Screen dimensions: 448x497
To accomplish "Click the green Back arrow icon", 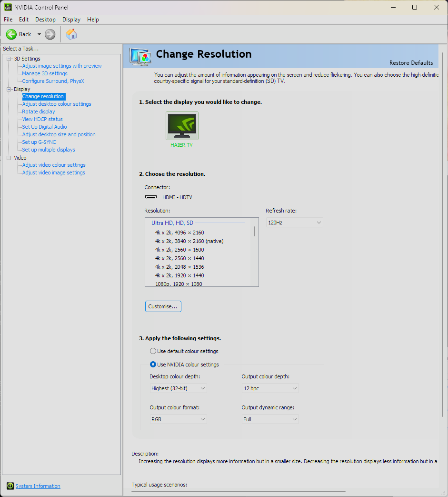I will (11, 34).
